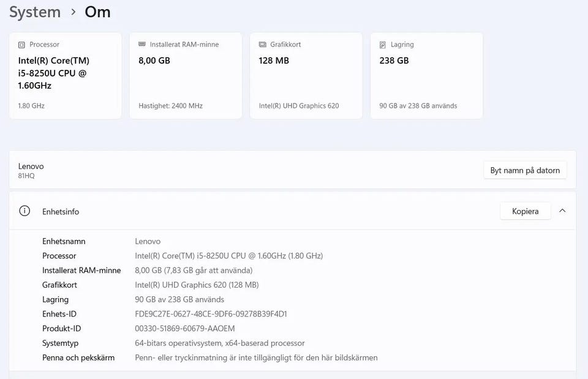The height and width of the screenshot is (379, 588).
Task: Select the Produkt-ID value text
Action: (184, 328)
